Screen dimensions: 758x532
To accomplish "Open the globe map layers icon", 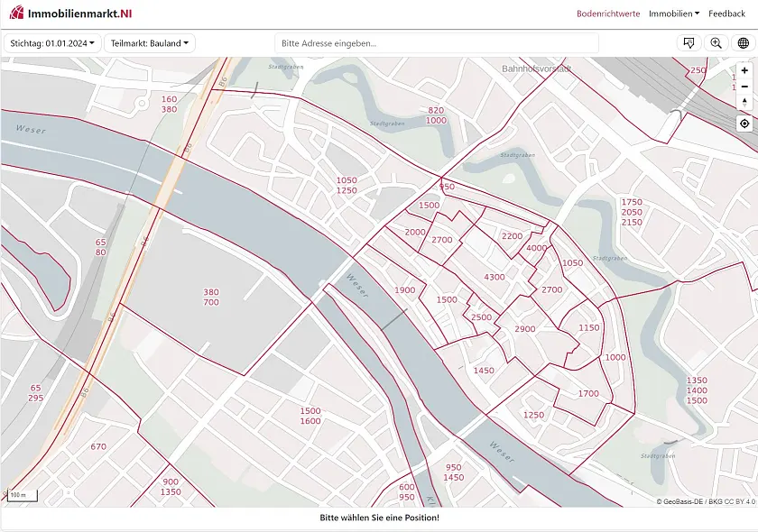I will click(x=743, y=43).
